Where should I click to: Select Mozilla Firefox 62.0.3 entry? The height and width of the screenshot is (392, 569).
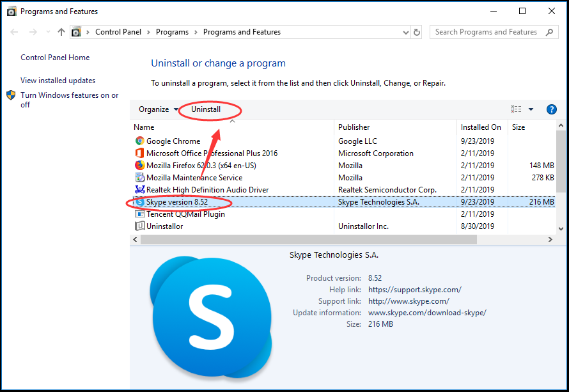tap(344, 165)
